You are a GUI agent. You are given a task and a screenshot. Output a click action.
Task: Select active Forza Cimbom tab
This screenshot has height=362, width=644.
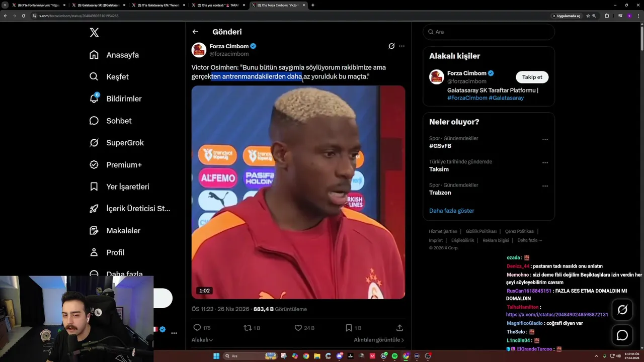click(x=278, y=5)
